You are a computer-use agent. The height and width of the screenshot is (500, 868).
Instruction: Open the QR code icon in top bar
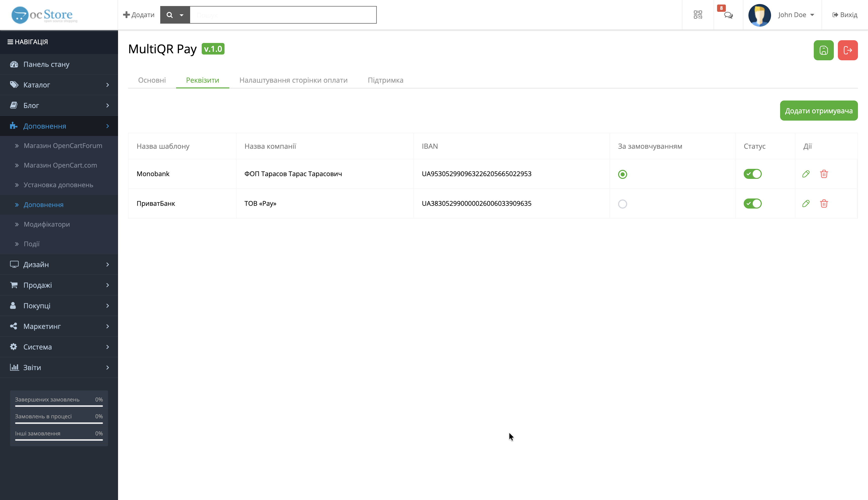698,15
